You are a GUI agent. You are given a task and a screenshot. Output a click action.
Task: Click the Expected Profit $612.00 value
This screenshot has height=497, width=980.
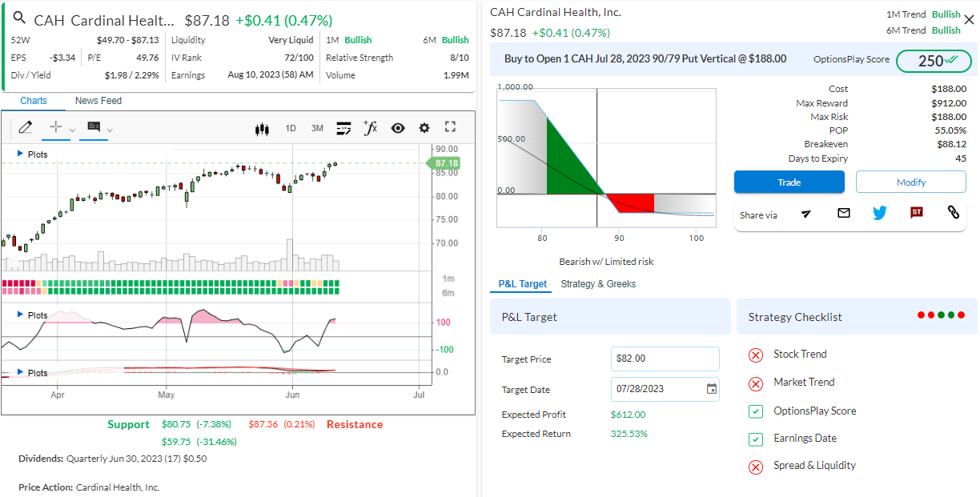click(x=628, y=415)
